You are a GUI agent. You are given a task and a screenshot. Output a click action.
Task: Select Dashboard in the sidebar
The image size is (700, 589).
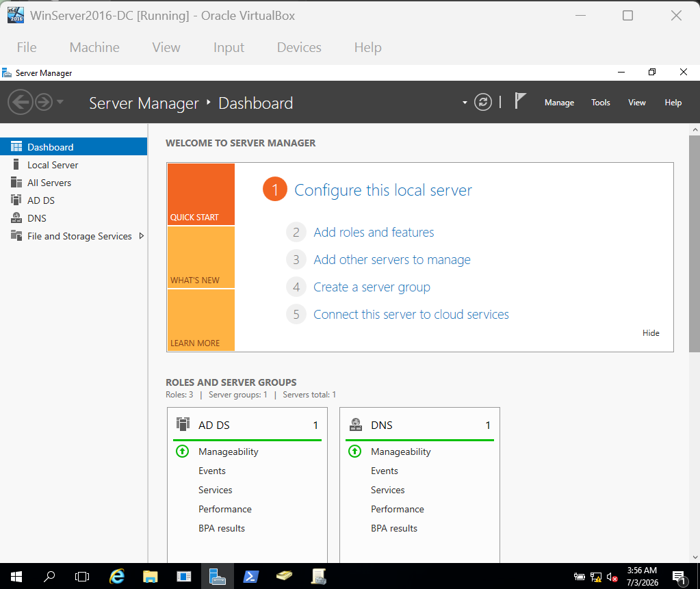point(74,147)
